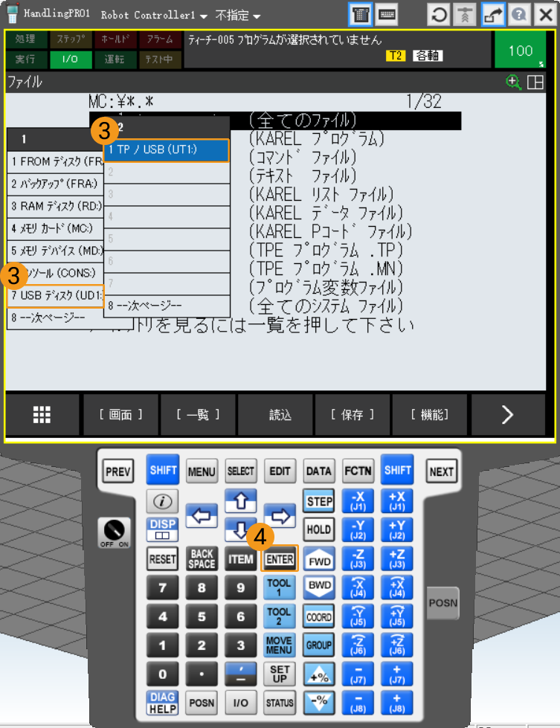Image resolution: width=560 pixels, height=728 pixels.
Task: Click the -% speed override key
Action: click(x=318, y=703)
